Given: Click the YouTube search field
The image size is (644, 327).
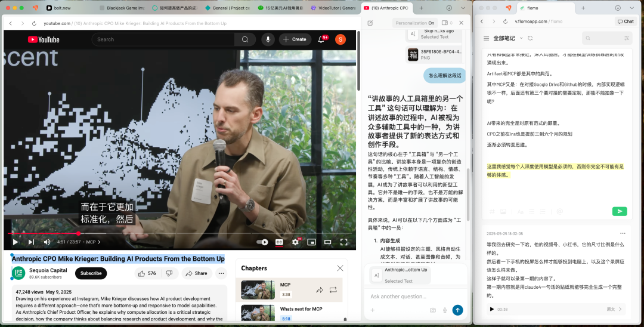Looking at the screenshot, I should (x=163, y=39).
